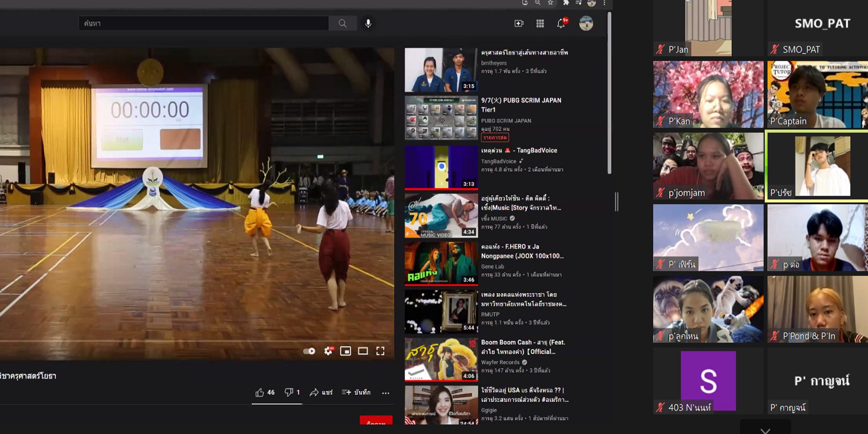Screen dimensions: 868x434
Task: Like the video with thumbs up
Action: [x=260, y=392]
